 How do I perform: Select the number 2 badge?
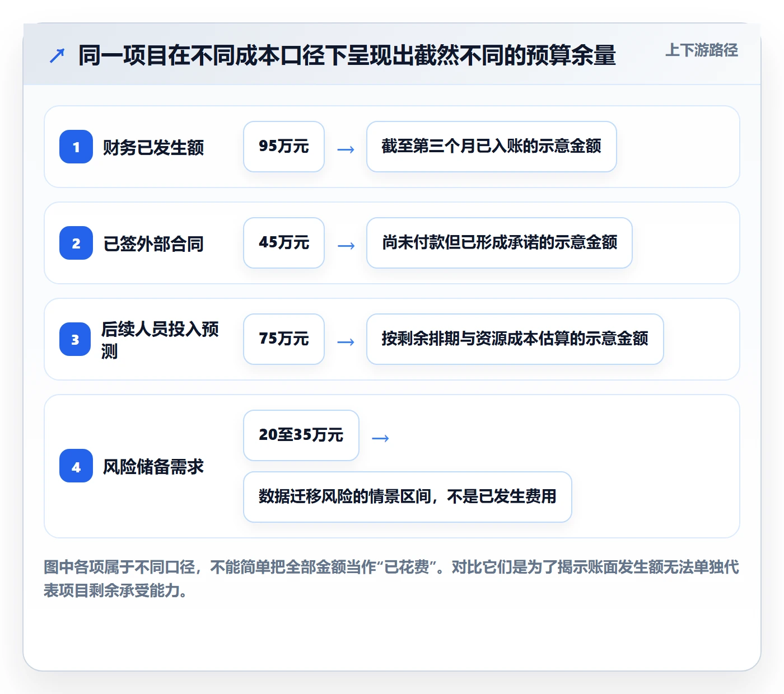(x=76, y=243)
